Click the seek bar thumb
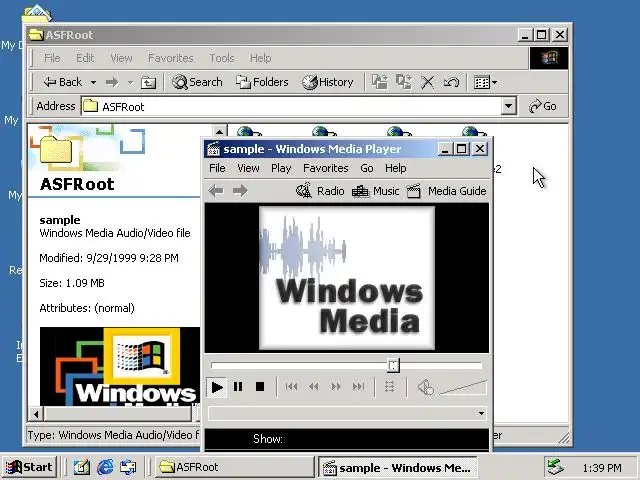The width and height of the screenshot is (640, 480). [393, 365]
